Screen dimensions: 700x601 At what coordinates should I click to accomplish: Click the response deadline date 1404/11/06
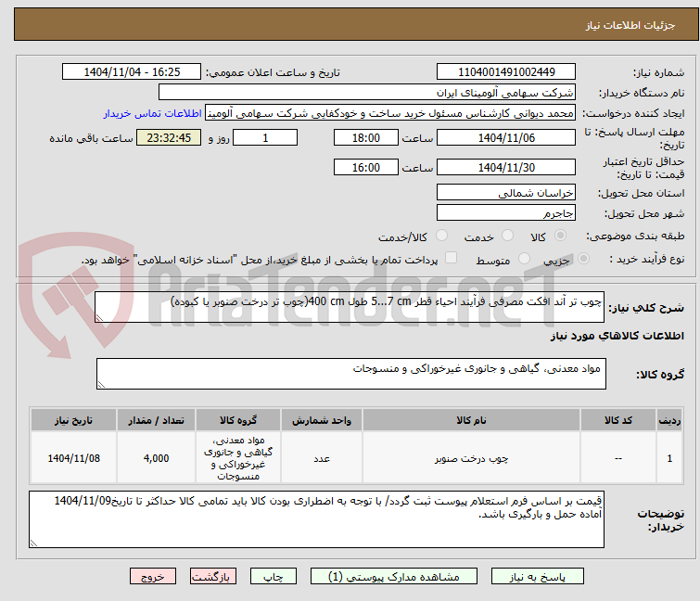[x=506, y=137]
